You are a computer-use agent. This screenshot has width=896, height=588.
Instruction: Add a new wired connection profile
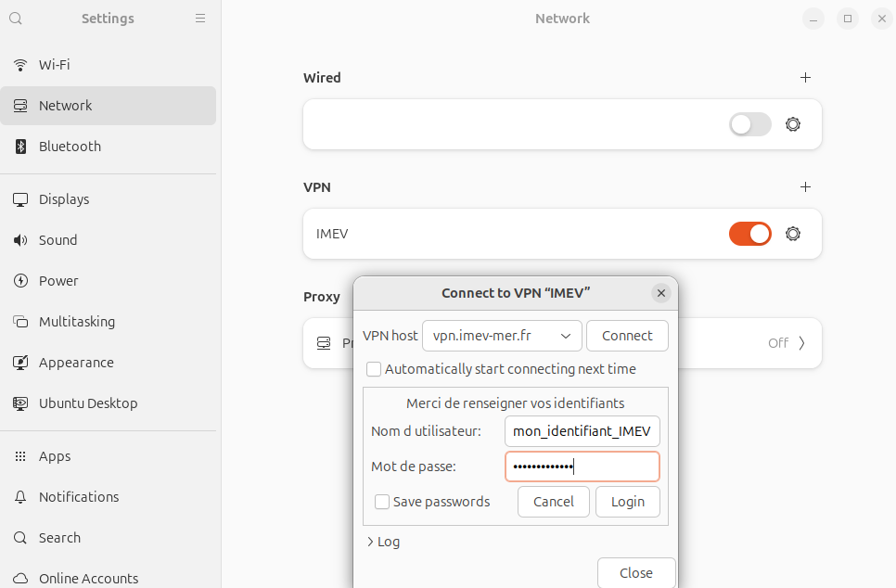point(805,78)
